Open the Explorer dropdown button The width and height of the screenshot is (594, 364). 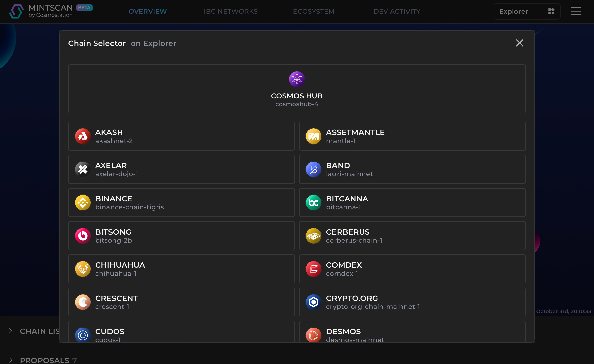pos(526,11)
